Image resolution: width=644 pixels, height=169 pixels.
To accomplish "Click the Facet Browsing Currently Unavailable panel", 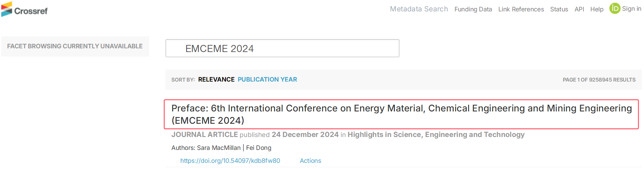I will 75,46.
